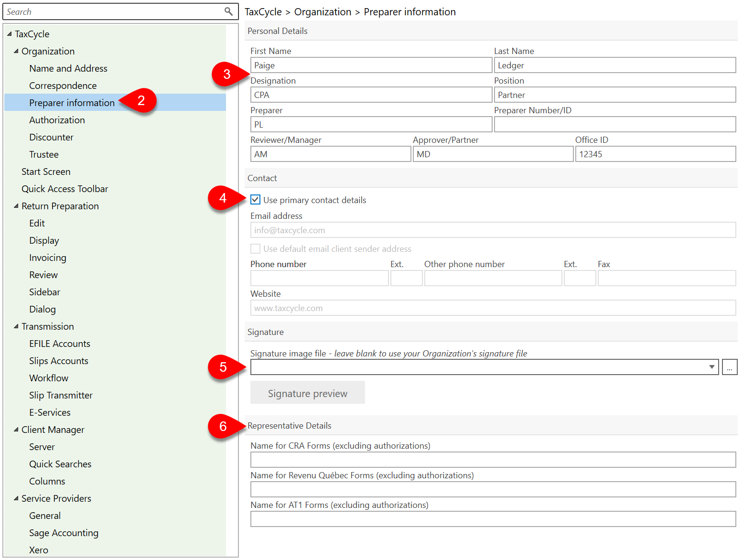The height and width of the screenshot is (560, 743).
Task: Go to Start Screen options
Action: click(x=46, y=172)
